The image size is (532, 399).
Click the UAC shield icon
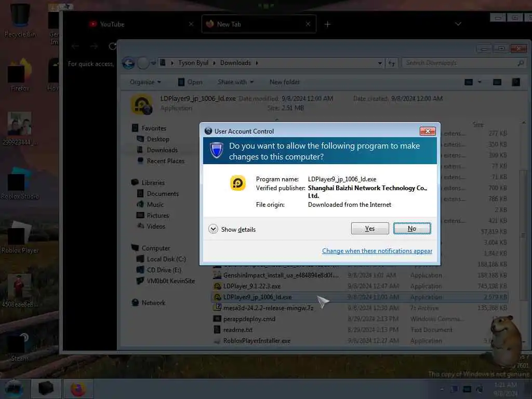pos(217,150)
